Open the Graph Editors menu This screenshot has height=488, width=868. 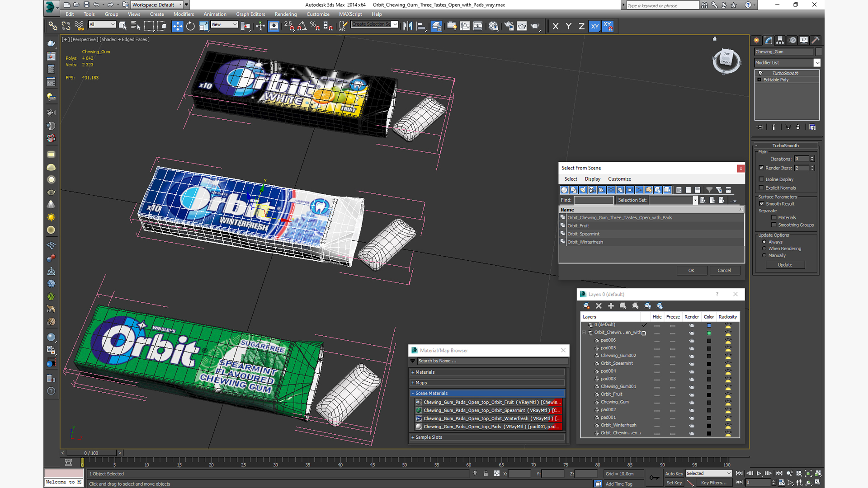250,14
